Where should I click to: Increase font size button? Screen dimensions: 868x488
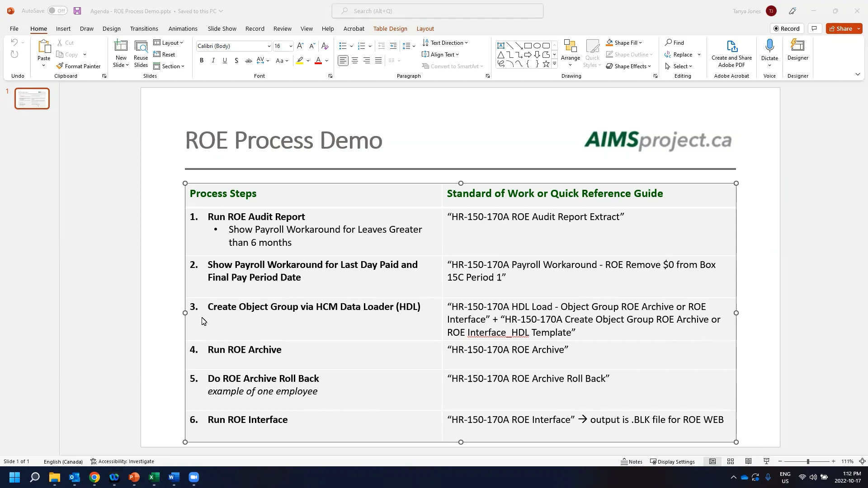tap(300, 46)
